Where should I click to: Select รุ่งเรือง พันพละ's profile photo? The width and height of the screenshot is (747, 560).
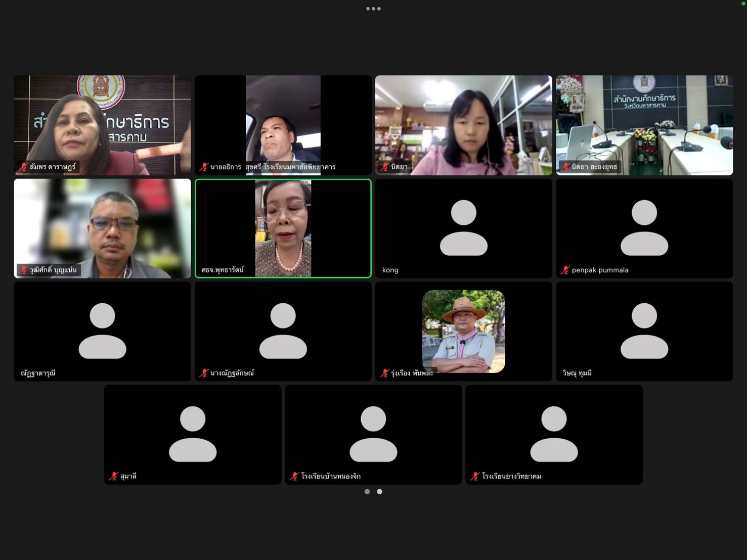click(463, 331)
